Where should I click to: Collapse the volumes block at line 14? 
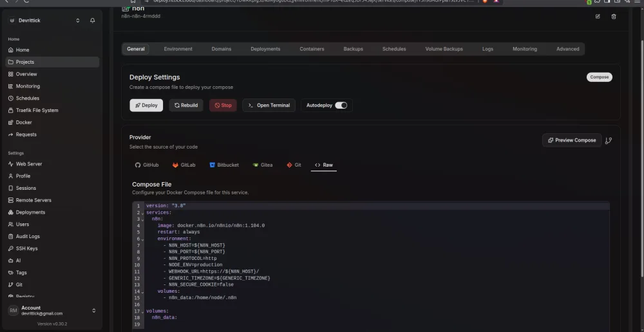click(142, 292)
